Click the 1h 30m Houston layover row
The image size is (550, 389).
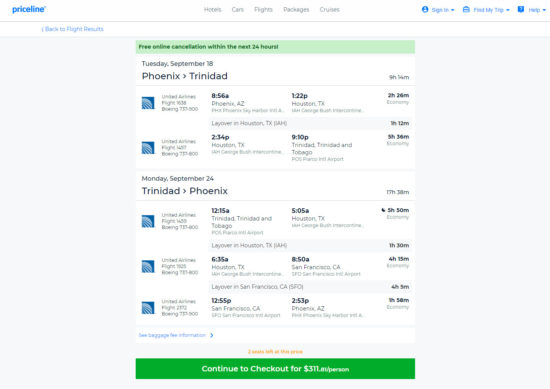point(310,245)
